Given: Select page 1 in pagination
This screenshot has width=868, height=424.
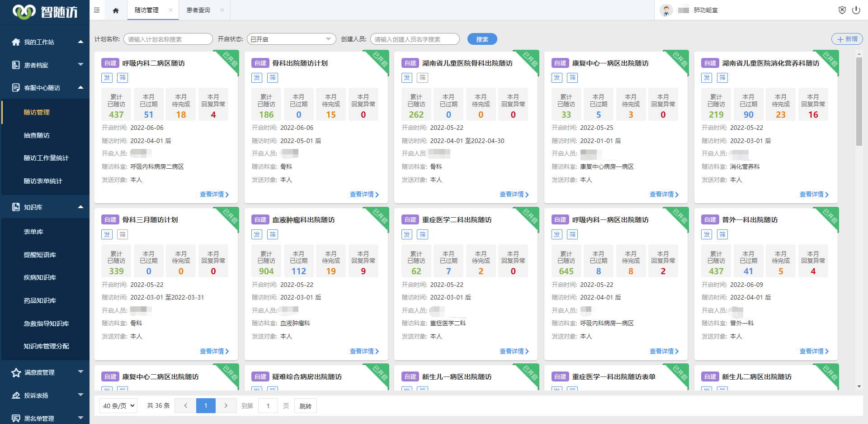Looking at the screenshot, I should click(206, 406).
